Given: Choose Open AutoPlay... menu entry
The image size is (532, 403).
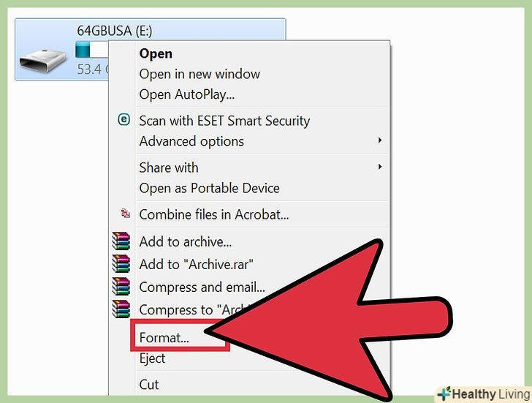Looking at the screenshot, I should (187, 94).
